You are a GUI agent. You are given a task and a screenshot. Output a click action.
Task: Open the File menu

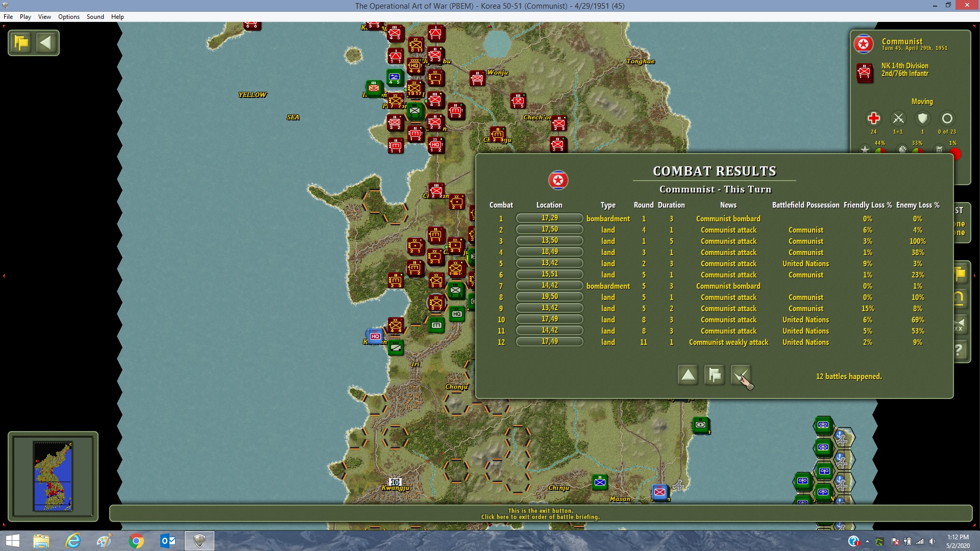coord(8,17)
